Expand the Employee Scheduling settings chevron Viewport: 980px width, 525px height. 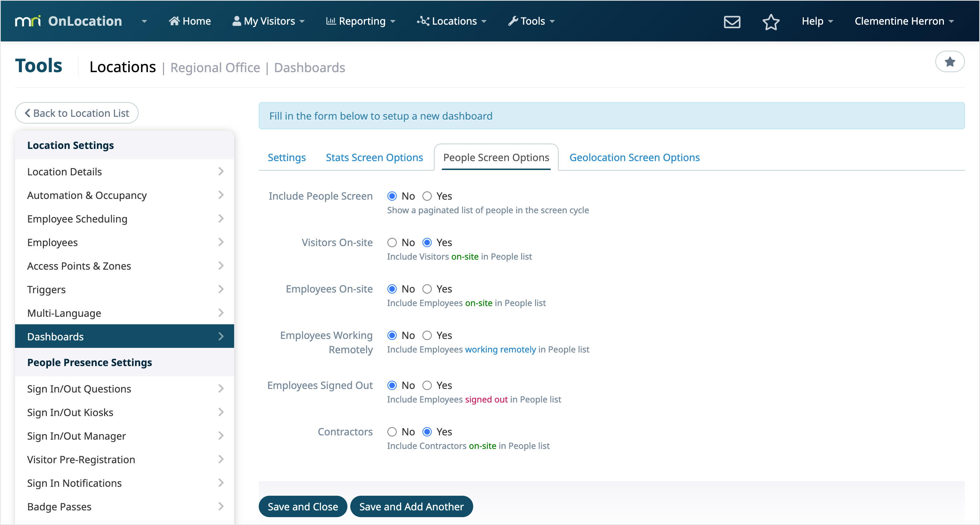tap(221, 219)
